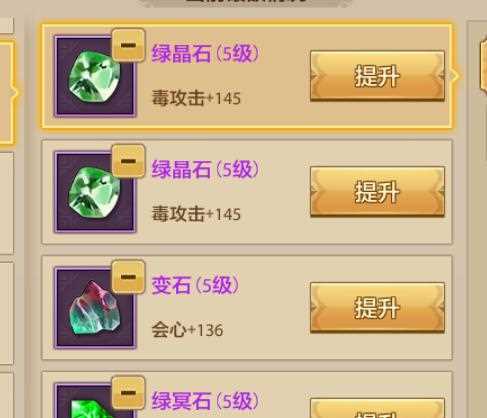The image size is (487, 418).
Task: Select the second 绿晶石 gem icon
Action: pyautogui.click(x=95, y=192)
